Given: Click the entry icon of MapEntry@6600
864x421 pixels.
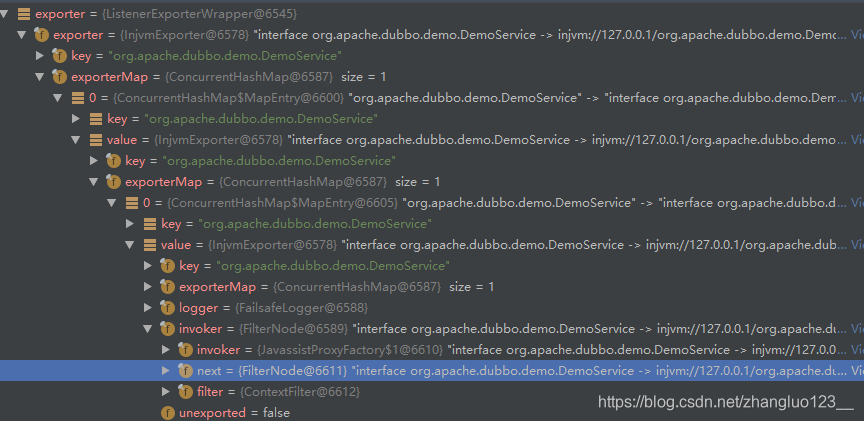Looking at the screenshot, I should tap(78, 98).
